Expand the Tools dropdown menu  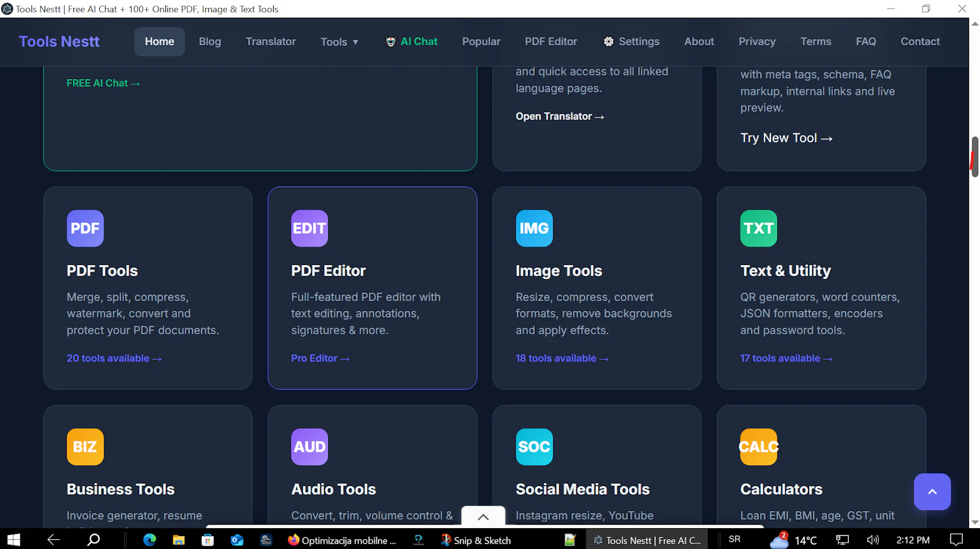pos(339,42)
